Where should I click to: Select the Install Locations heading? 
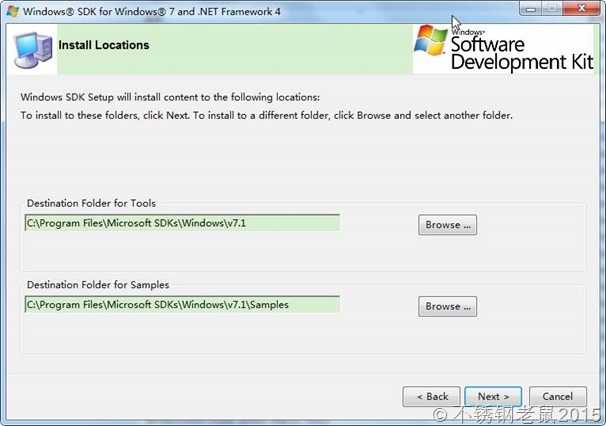(104, 45)
